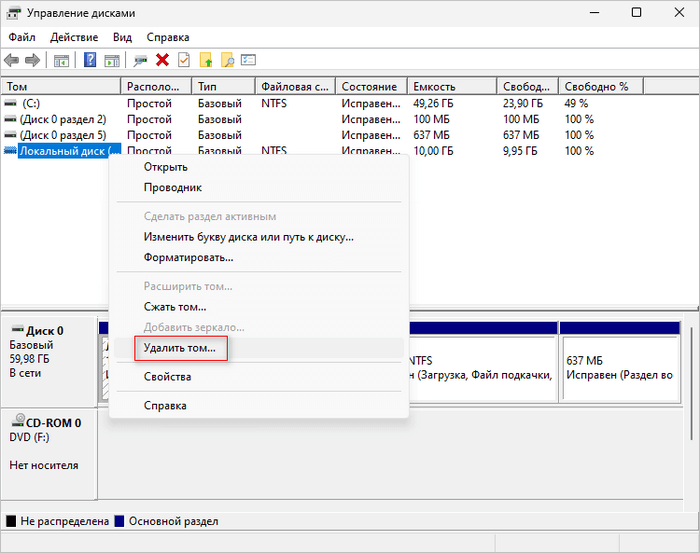Click the Forward arrow toolbar icon
This screenshot has width=700, height=553.
[x=32, y=61]
